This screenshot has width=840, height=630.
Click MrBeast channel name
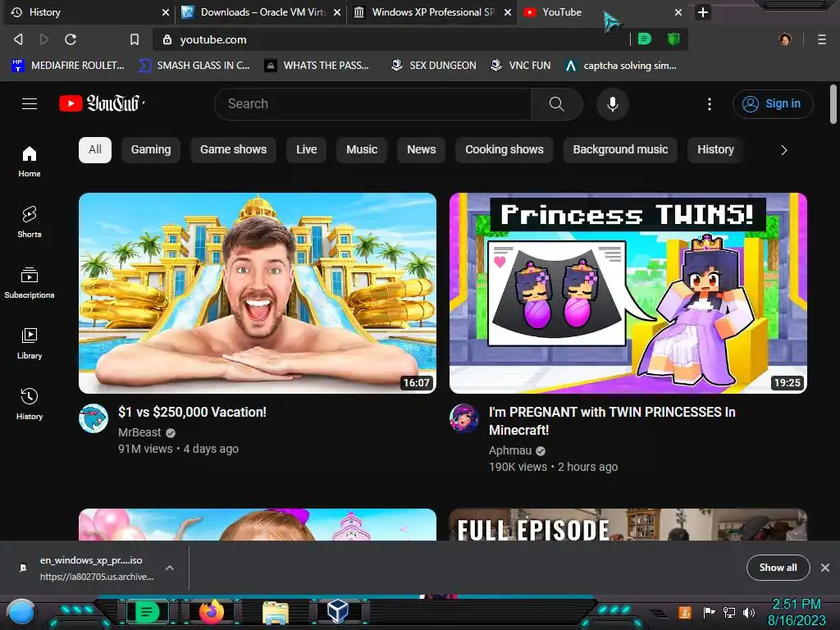click(139, 432)
